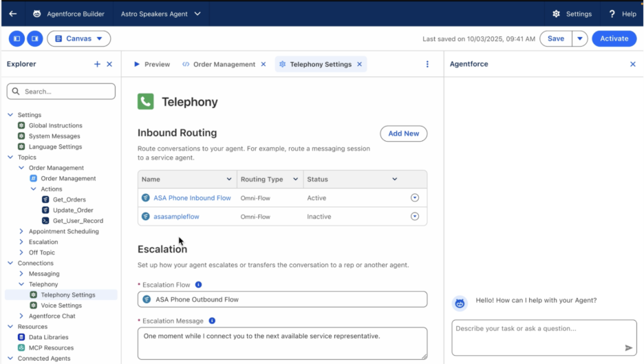The height and width of the screenshot is (364, 644).
Task: Click the Escalation Flow field
Action: click(x=282, y=299)
